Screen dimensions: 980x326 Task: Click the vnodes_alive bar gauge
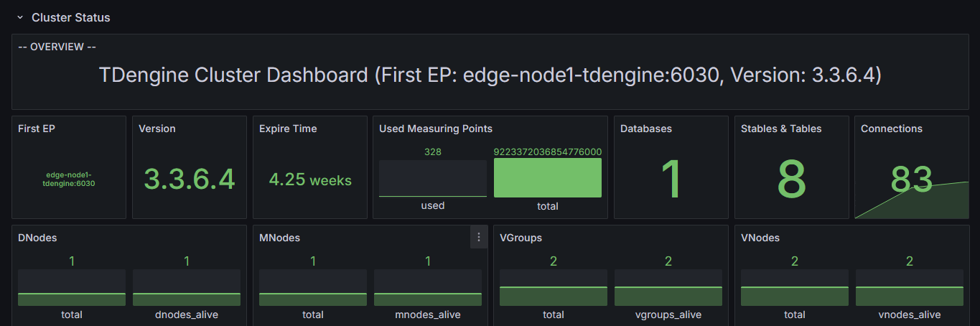tap(910, 288)
